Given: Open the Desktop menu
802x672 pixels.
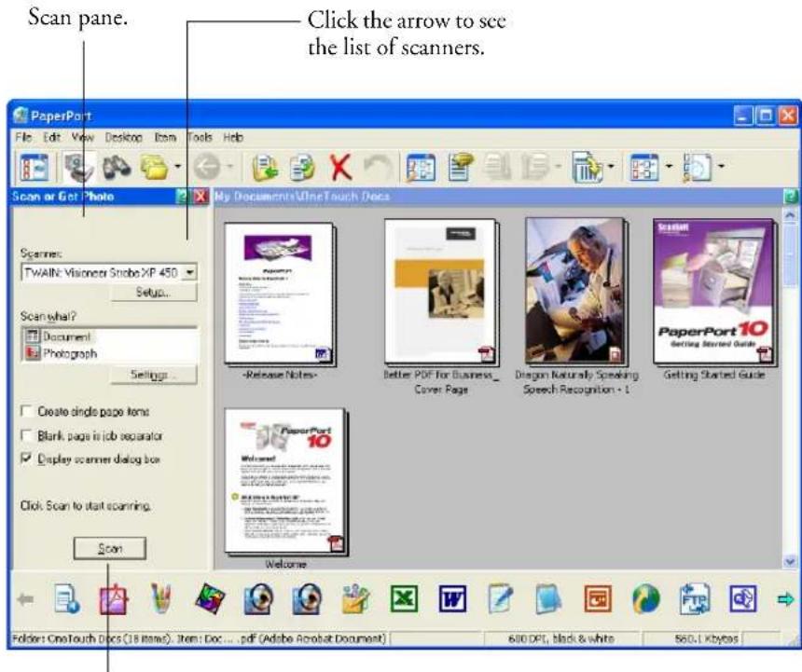Looking at the screenshot, I should coord(123,137).
